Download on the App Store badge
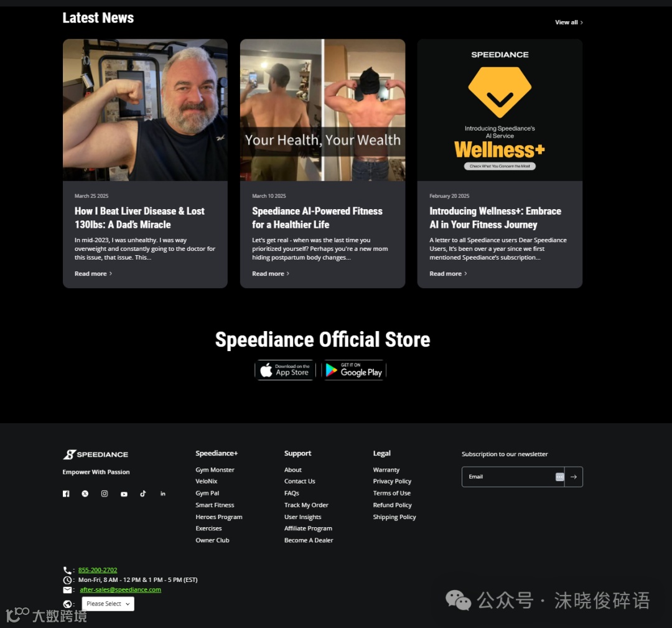 tap(285, 370)
